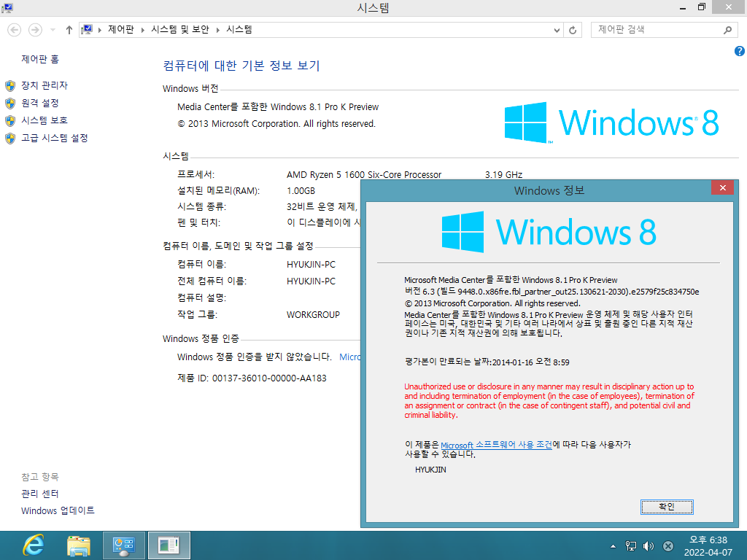Click shield icon beside 고급 시스템 설정
Viewport: 747px width, 560px height.
[x=10, y=139]
